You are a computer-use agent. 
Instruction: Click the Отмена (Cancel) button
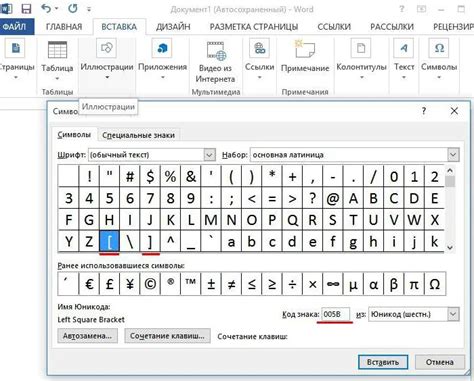click(439, 362)
